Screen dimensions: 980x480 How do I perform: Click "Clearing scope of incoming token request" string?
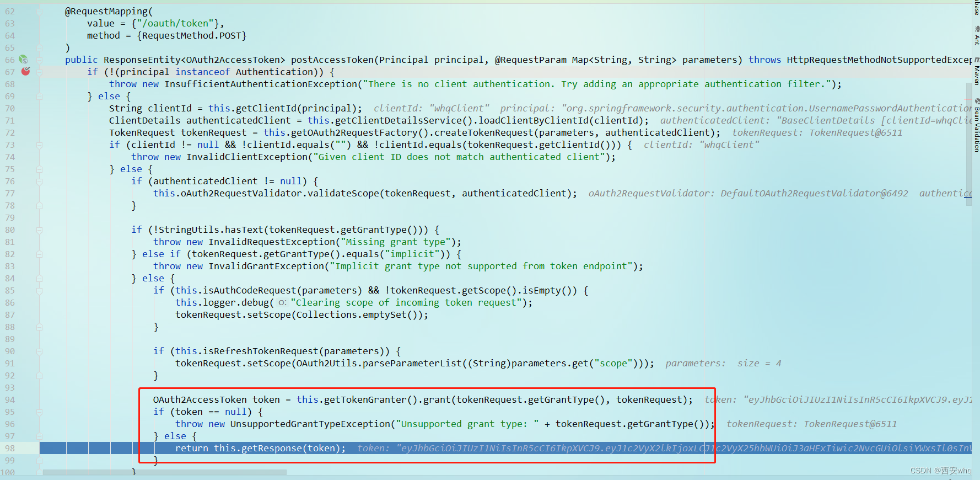(406, 302)
